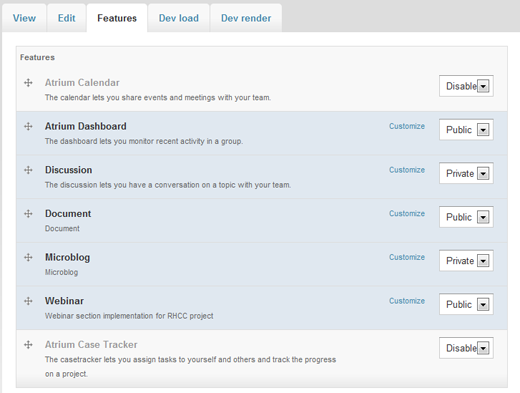The image size is (520, 393).
Task: Open the Dev load tab
Action: tap(179, 18)
